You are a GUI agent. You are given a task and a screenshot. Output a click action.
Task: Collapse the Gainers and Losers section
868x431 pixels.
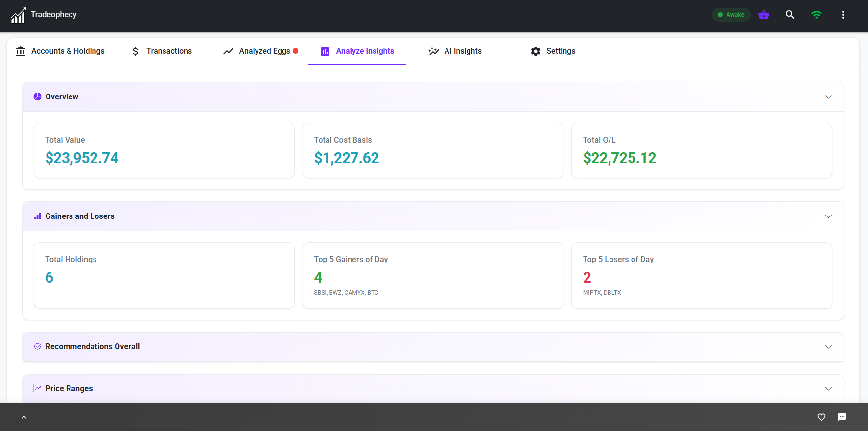coord(828,216)
